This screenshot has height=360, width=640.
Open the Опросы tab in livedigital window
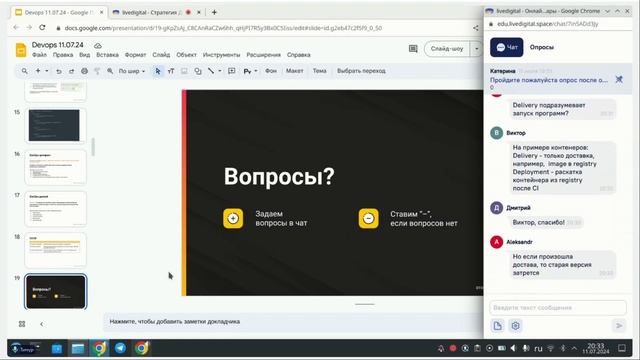542,47
